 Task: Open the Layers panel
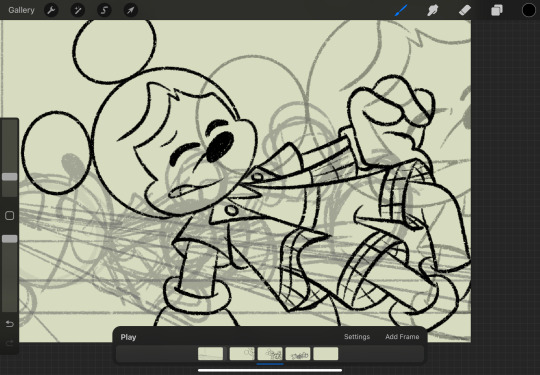click(x=497, y=10)
